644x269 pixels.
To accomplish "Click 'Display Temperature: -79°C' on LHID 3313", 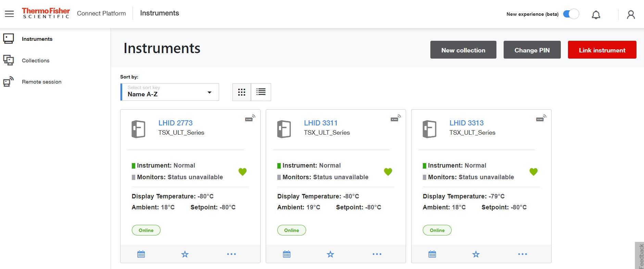I will [x=464, y=196].
